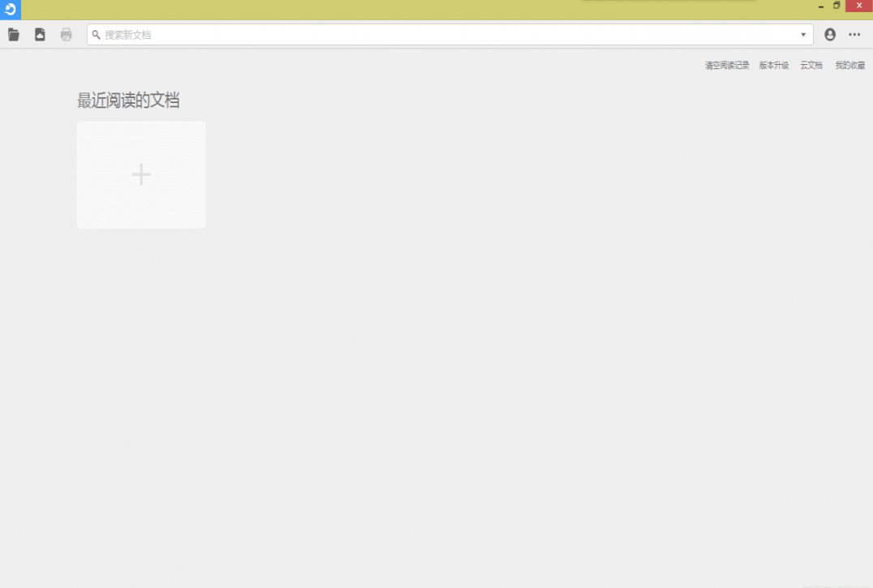Image resolution: width=873 pixels, height=588 pixels.
Task: Open the 云文档 cloud documents link
Action: pyautogui.click(x=811, y=66)
